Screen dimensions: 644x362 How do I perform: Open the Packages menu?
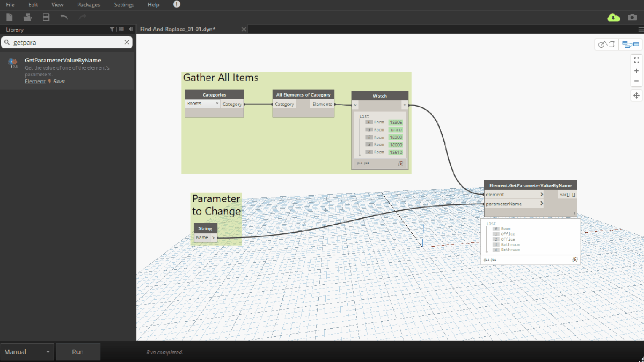coord(88,4)
